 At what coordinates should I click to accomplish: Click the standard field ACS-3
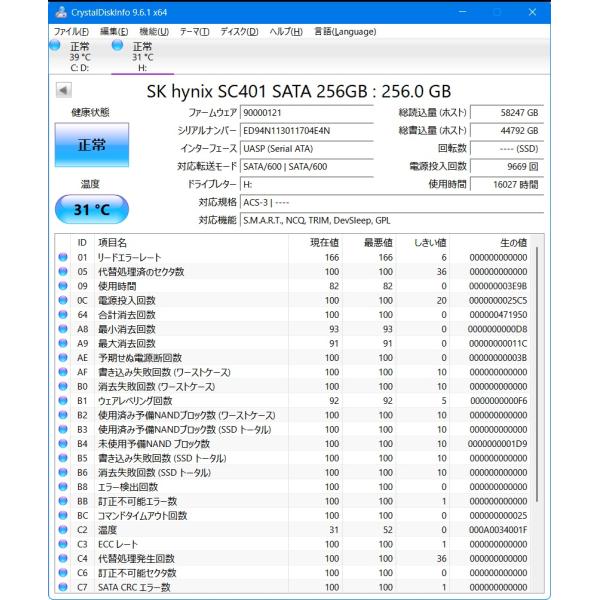pyautogui.click(x=392, y=202)
